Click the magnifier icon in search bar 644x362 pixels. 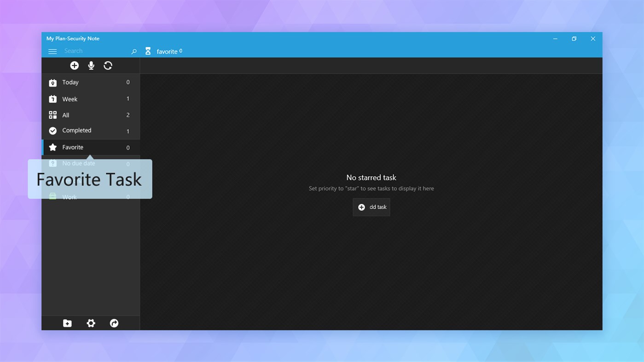click(x=133, y=51)
